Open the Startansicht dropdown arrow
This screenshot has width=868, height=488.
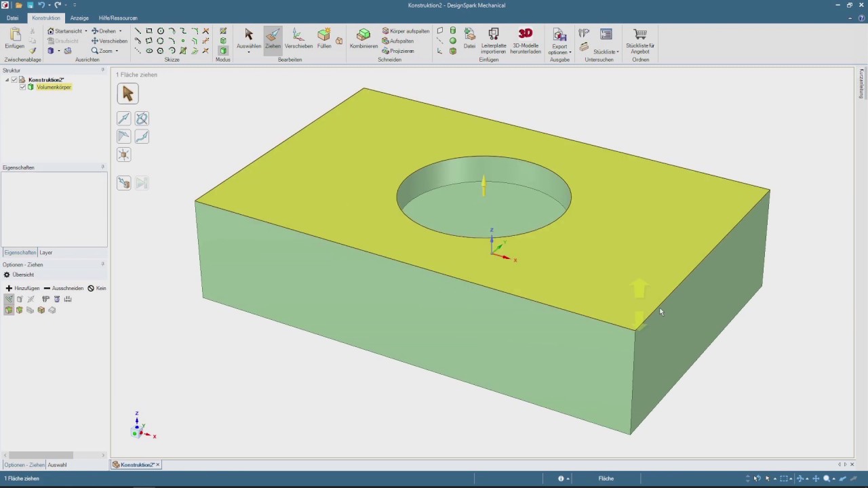coord(86,31)
